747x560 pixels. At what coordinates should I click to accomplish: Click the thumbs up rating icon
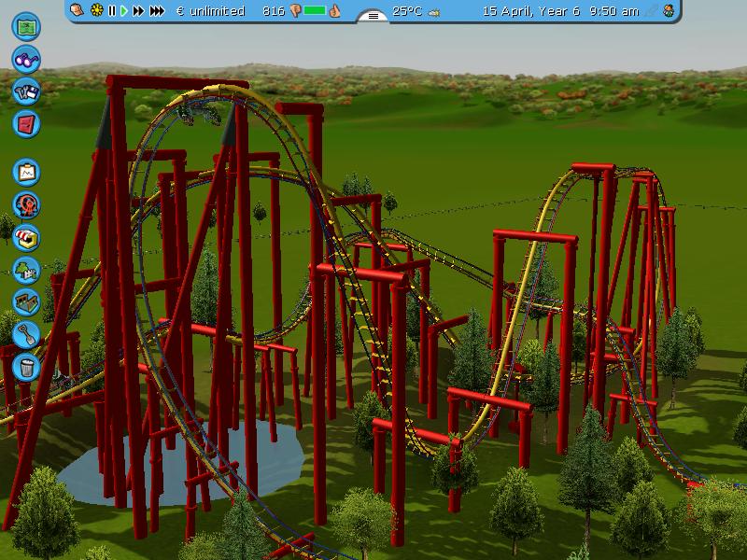335,10
